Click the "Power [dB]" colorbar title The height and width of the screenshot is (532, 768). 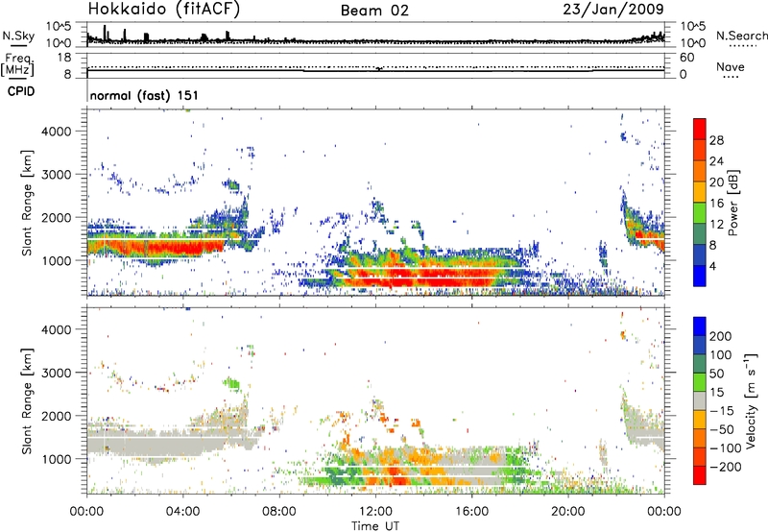tap(733, 203)
